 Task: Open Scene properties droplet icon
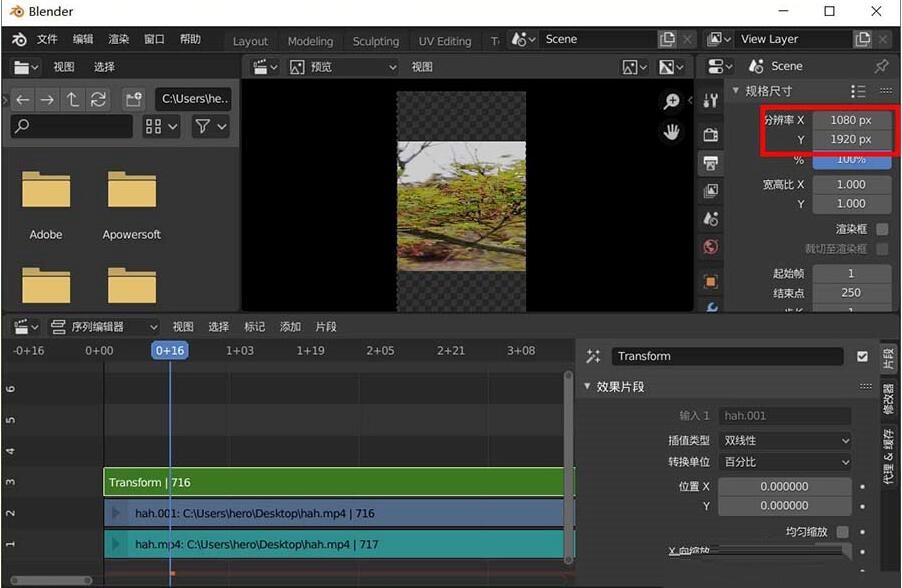711,218
